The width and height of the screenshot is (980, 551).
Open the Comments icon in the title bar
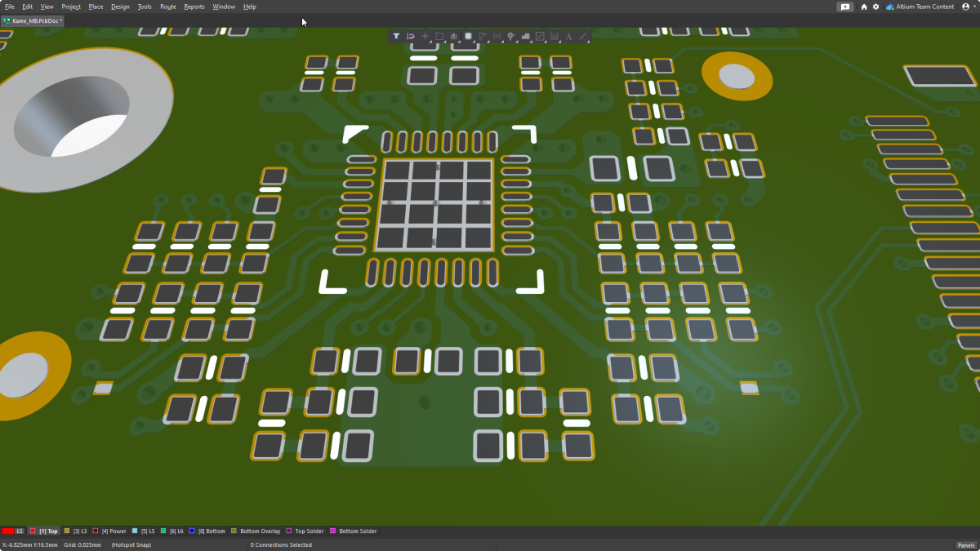click(844, 7)
